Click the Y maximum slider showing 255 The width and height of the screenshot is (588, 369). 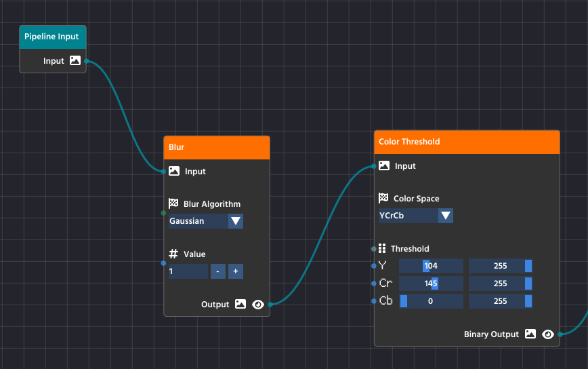pos(501,266)
